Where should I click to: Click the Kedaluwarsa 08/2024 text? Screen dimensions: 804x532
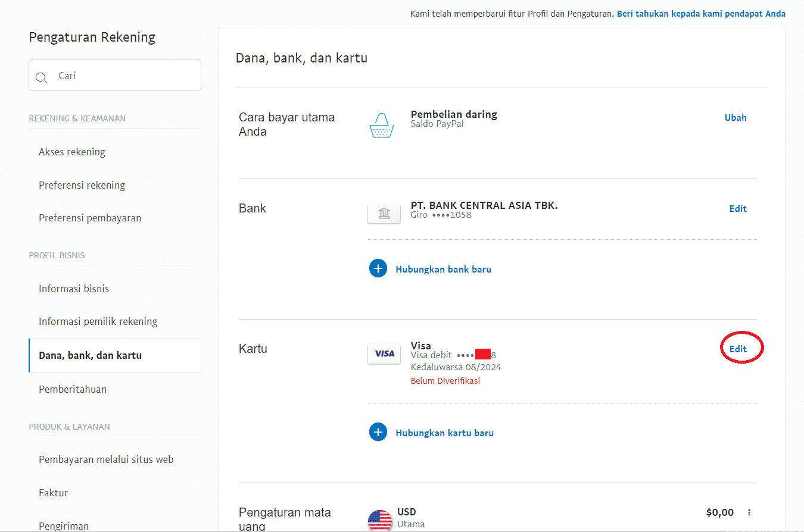[x=456, y=367]
